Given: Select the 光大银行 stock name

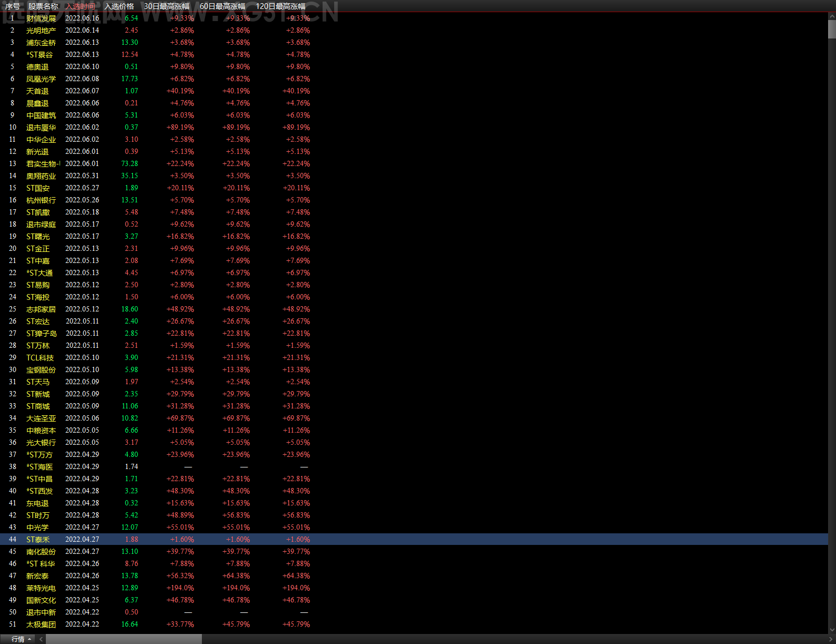Looking at the screenshot, I should 41,443.
